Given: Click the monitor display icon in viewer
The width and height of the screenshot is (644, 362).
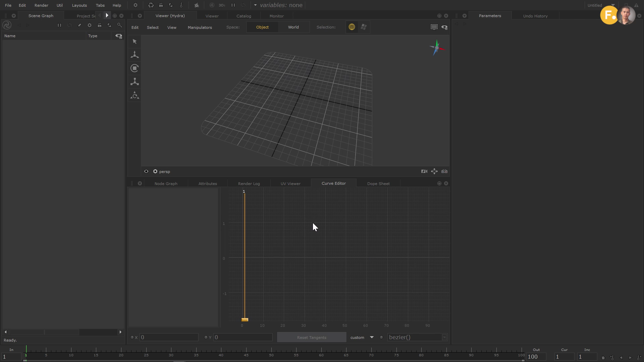Looking at the screenshot, I should point(434,27).
